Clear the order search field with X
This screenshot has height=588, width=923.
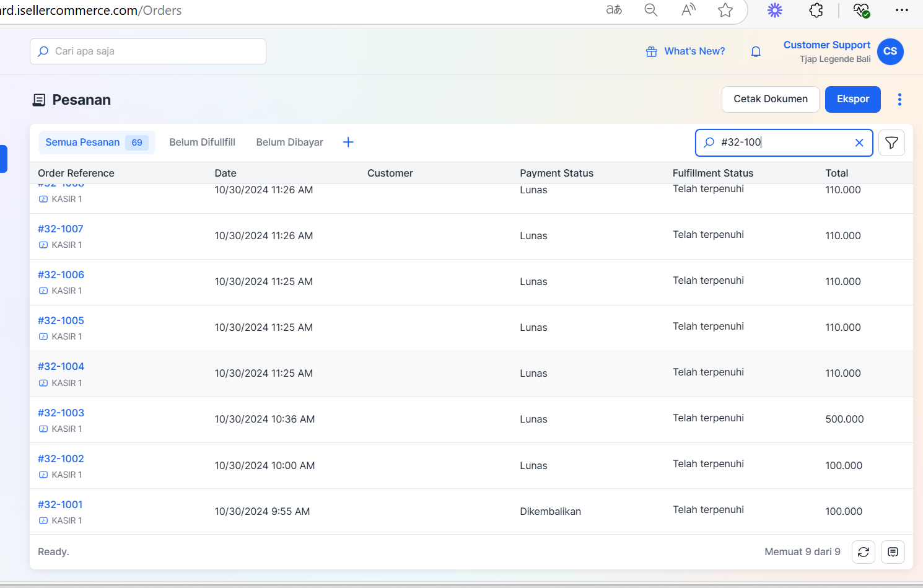click(859, 143)
